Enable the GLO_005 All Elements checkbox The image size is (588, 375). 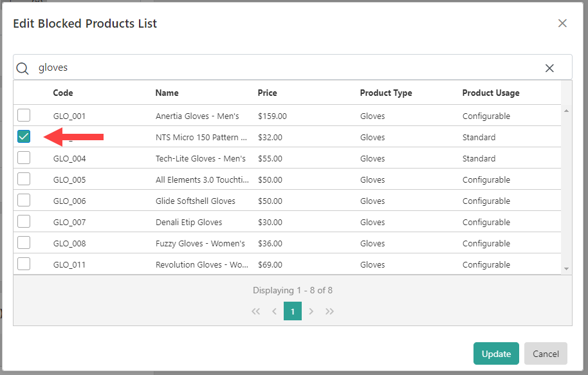tap(24, 179)
